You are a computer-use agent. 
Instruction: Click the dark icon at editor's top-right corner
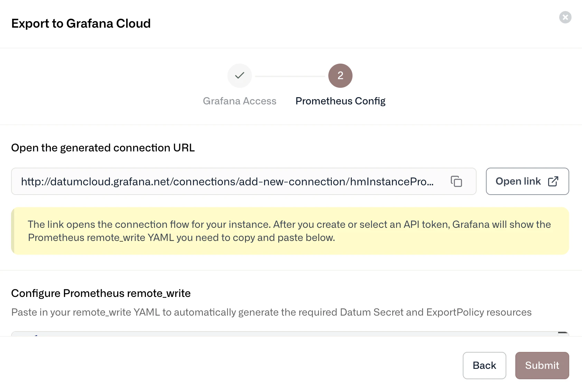coord(563,334)
